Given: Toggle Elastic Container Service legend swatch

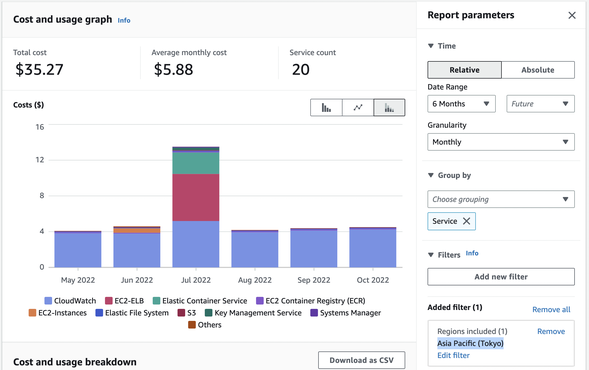Looking at the screenshot, I should pyautogui.click(x=156, y=301).
